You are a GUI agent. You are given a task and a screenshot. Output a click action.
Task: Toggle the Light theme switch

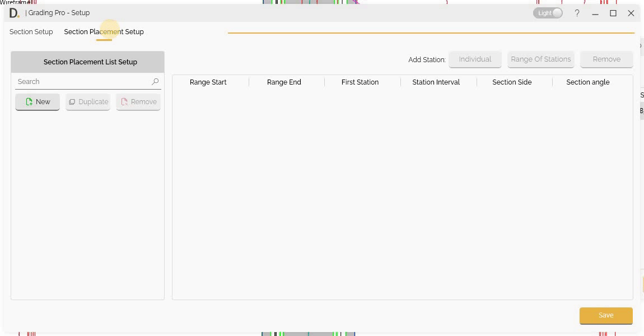pyautogui.click(x=548, y=12)
